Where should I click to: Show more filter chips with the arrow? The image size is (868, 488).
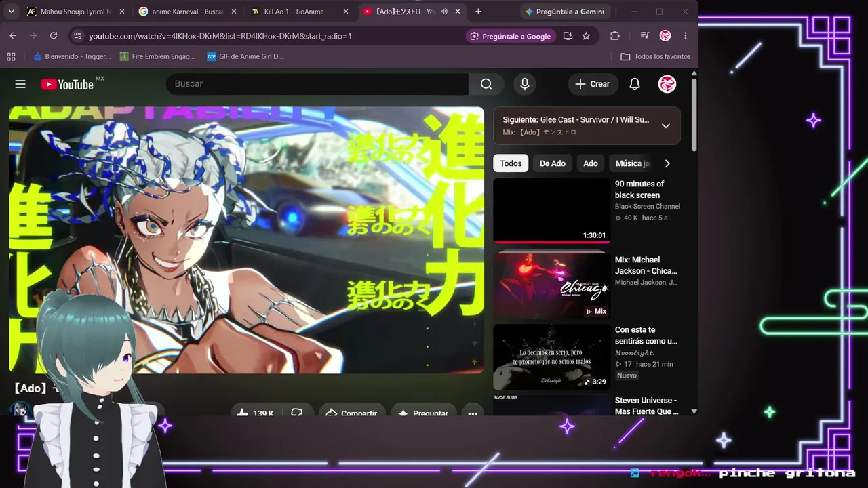point(667,163)
